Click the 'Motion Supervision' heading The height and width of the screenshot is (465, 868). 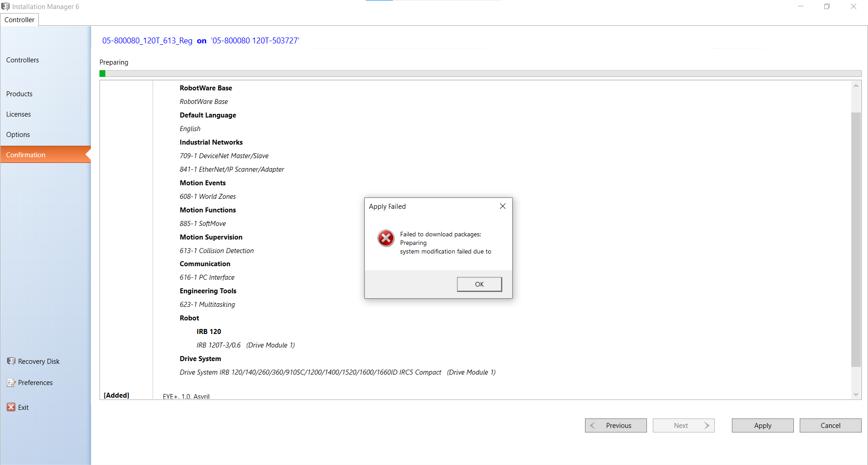[211, 237]
